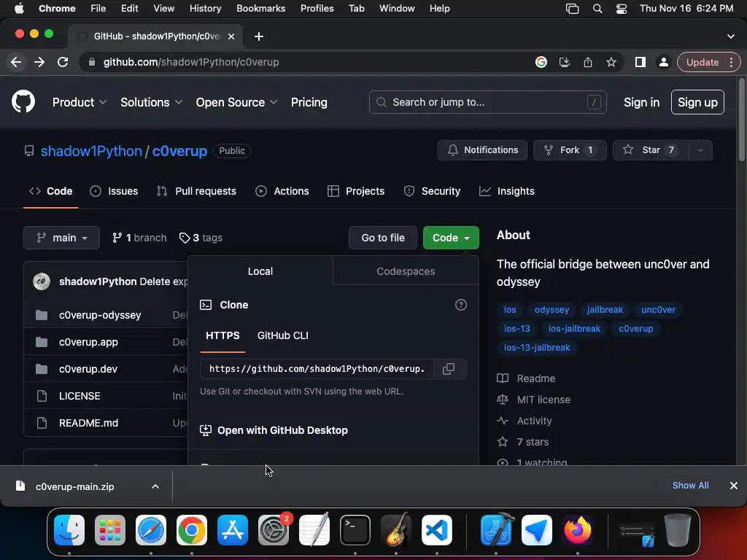The height and width of the screenshot is (560, 747).
Task: Open GarageBand from the dock
Action: click(x=396, y=530)
